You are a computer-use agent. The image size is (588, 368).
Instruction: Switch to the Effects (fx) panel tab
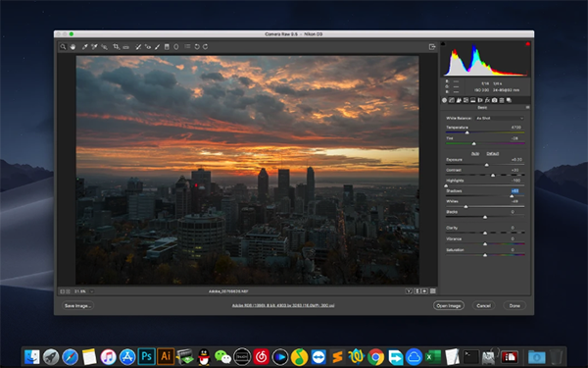pos(487,100)
